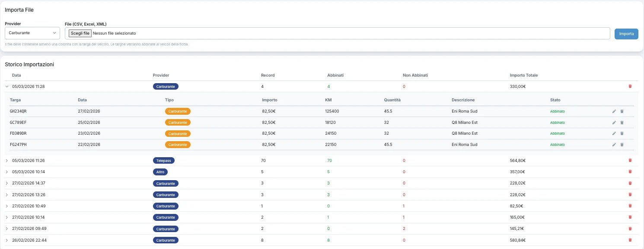This screenshot has height=249, width=644.
Task: Expand the 27/02/2026 10:49 import row
Action: pos(7,206)
